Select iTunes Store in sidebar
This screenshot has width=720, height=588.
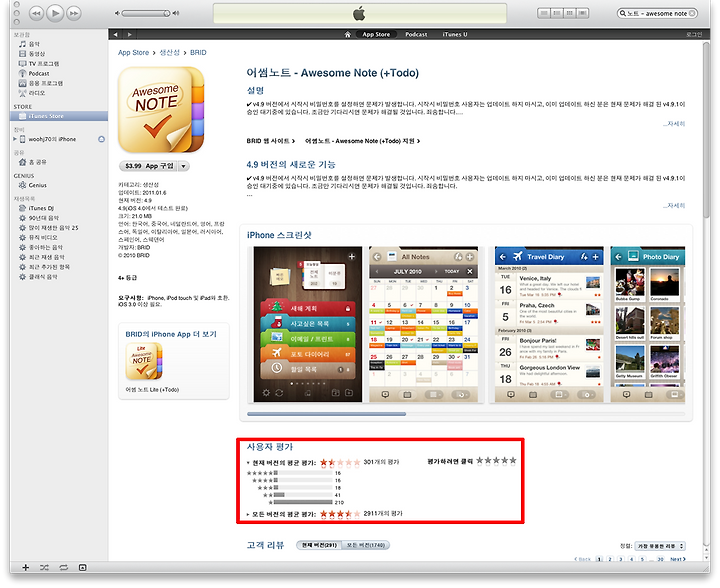pyautogui.click(x=59, y=116)
